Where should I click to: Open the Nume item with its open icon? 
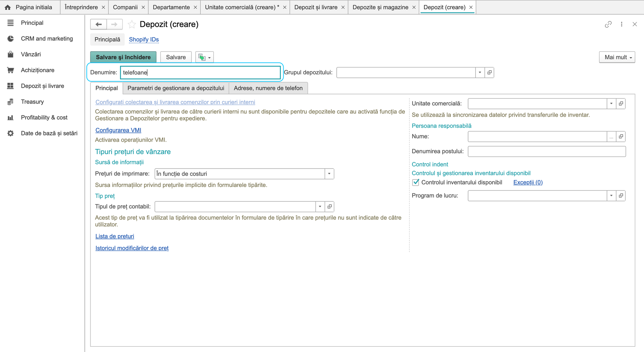coord(621,136)
